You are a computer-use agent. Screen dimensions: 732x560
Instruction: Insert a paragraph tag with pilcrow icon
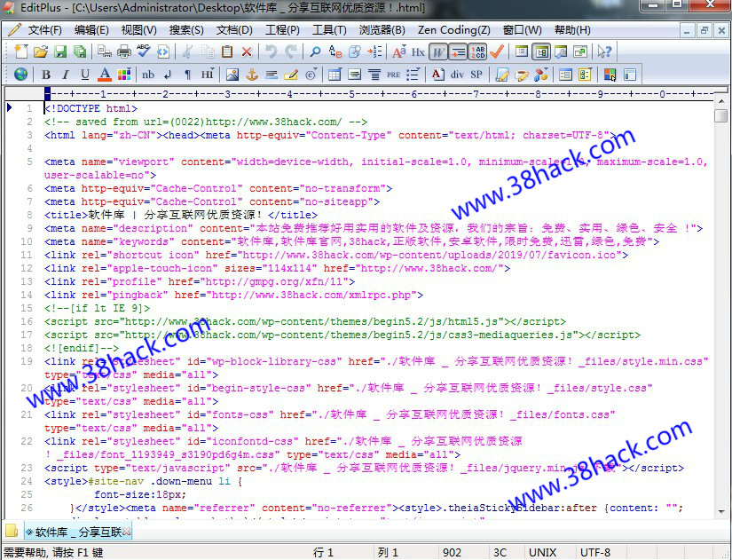click(188, 75)
